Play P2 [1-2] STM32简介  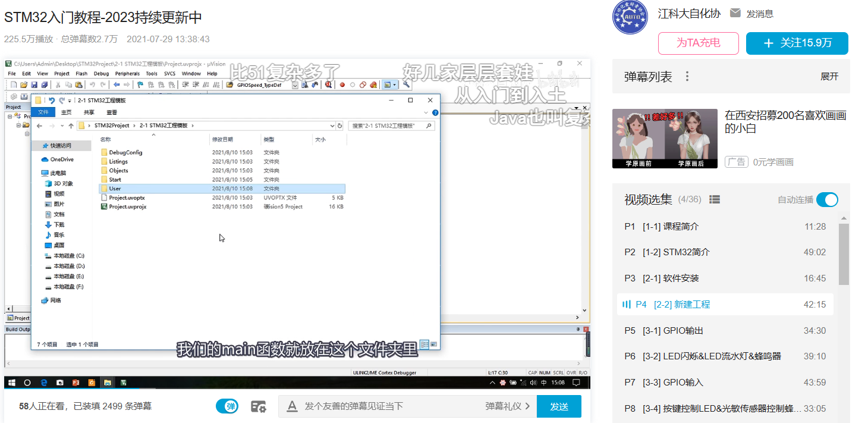pos(725,252)
